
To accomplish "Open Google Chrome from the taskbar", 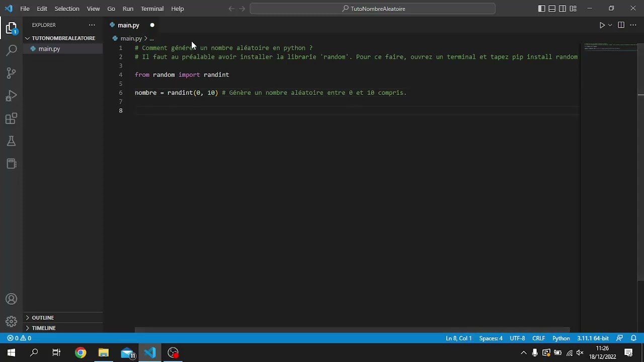I will point(80,352).
